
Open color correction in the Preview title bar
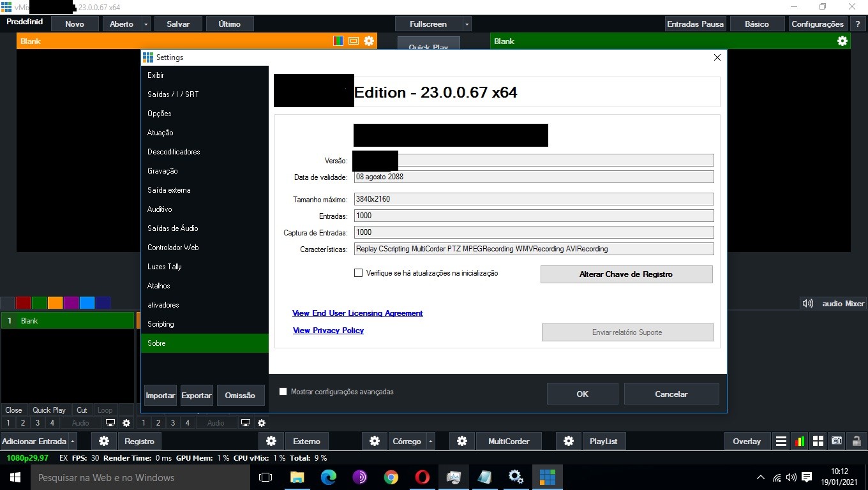coord(338,41)
